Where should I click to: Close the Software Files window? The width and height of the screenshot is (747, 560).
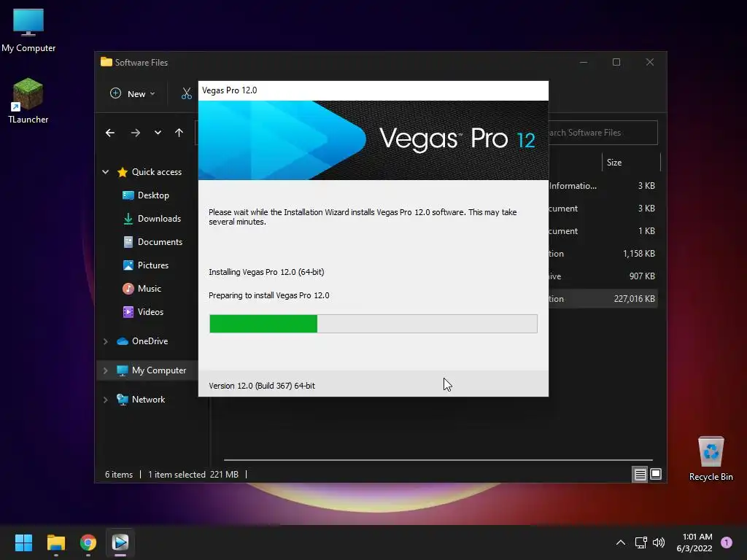coord(650,63)
